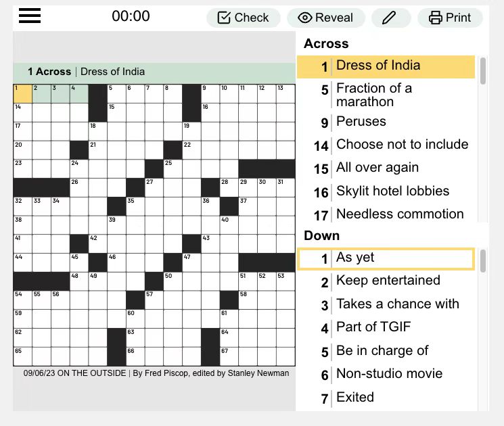Select grid cell numbered 59

tap(22, 319)
